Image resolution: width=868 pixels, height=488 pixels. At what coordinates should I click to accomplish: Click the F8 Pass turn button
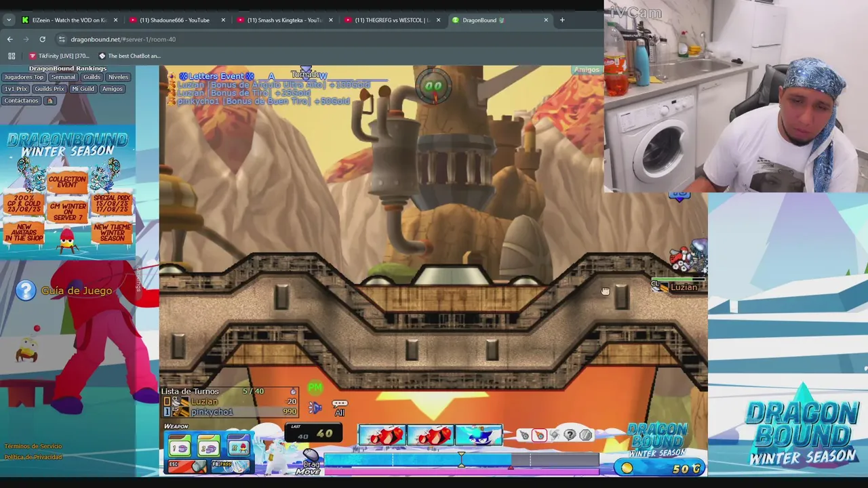point(231,466)
